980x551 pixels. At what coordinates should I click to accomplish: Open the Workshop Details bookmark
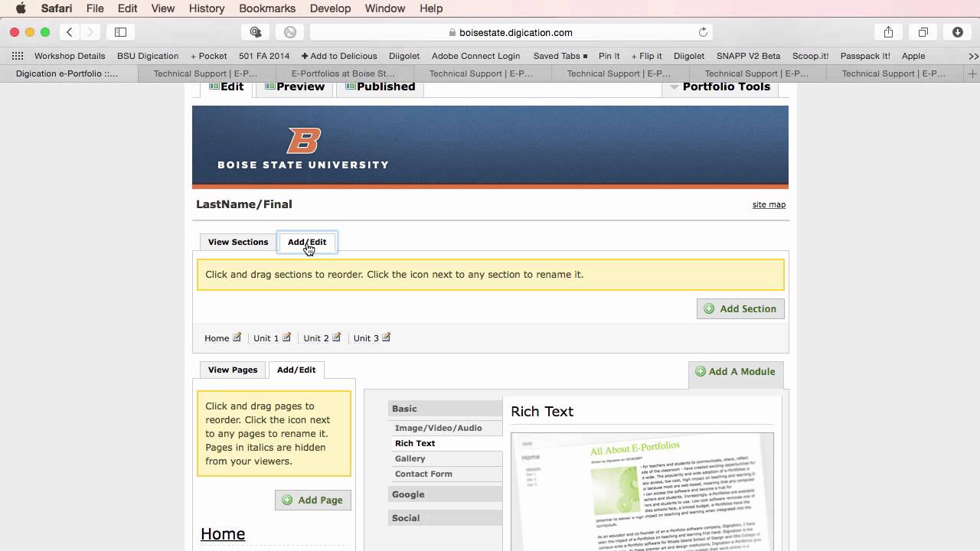pos(70,56)
